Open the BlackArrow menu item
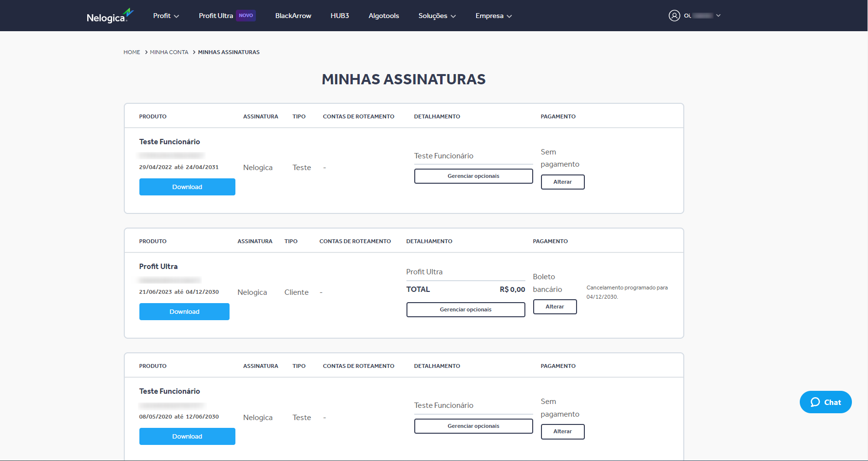 tap(293, 16)
